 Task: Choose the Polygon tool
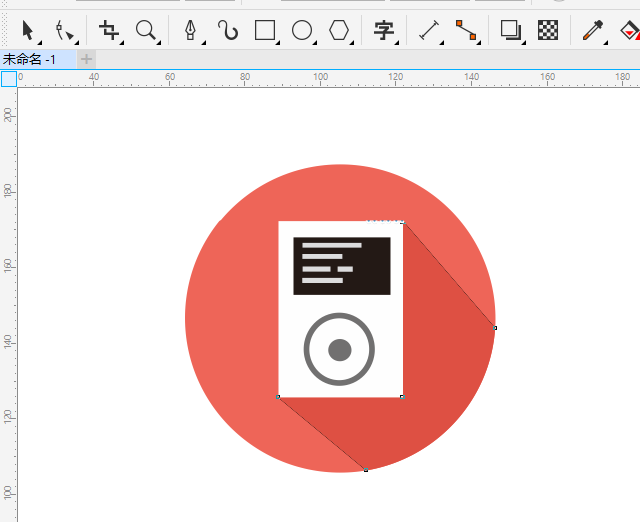pos(340,31)
